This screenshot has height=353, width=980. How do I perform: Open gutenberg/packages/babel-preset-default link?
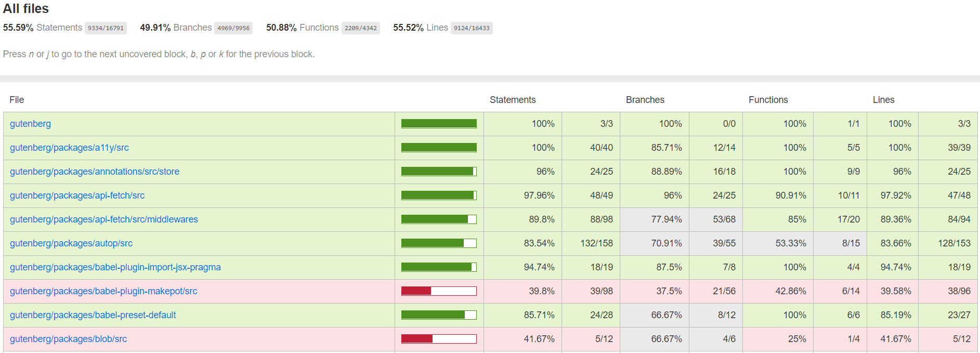pyautogui.click(x=93, y=315)
